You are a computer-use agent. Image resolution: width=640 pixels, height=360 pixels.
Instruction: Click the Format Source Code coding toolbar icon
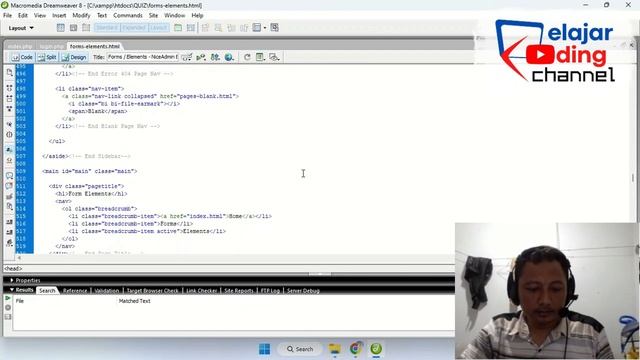pos(9,243)
